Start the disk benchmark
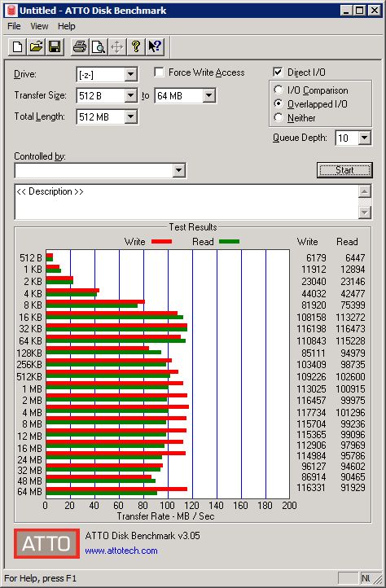386x588 pixels. 344,170
